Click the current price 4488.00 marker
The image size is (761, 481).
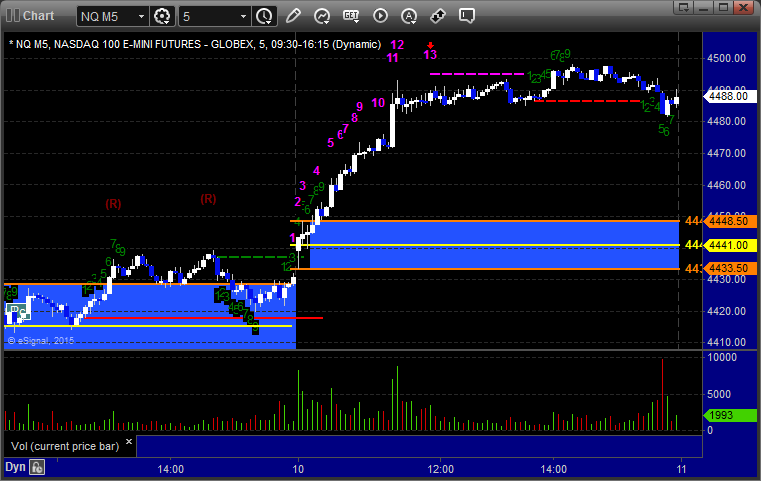tap(729, 96)
